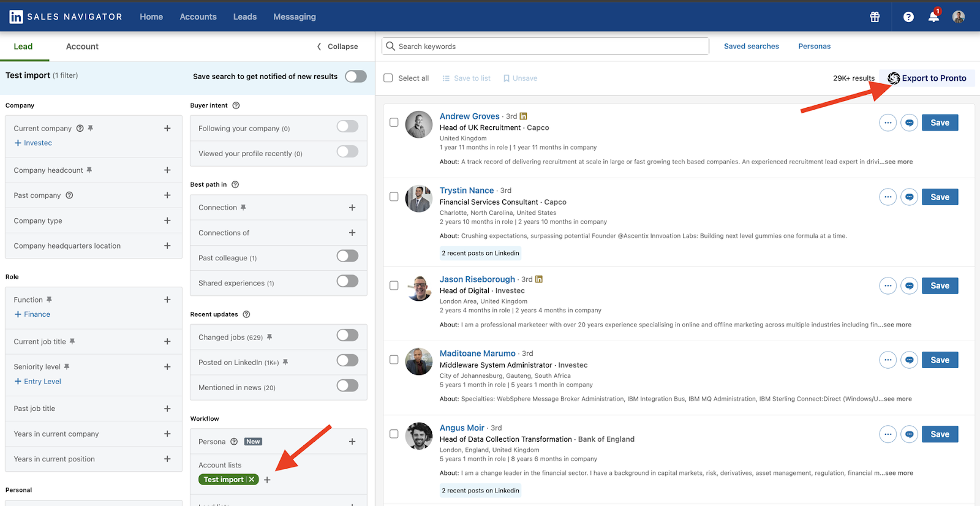
Task: Click the search magnifier icon
Action: pyautogui.click(x=390, y=46)
